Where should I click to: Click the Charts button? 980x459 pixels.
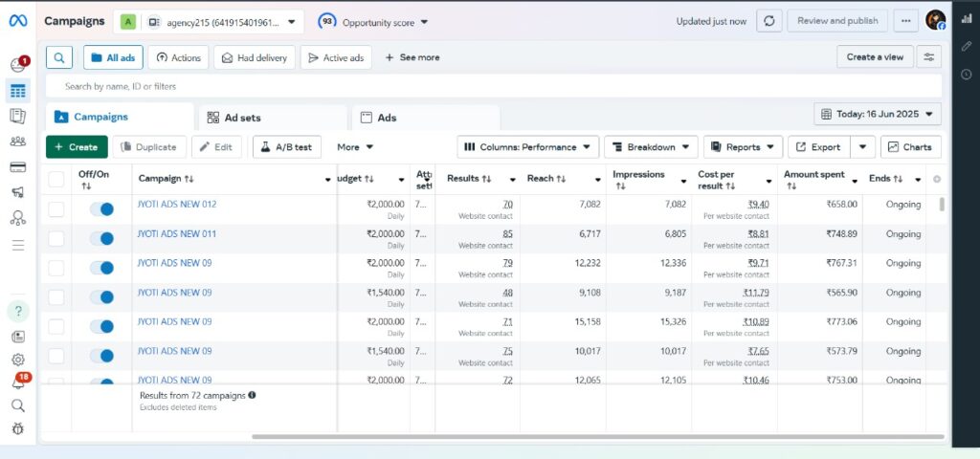click(x=911, y=146)
